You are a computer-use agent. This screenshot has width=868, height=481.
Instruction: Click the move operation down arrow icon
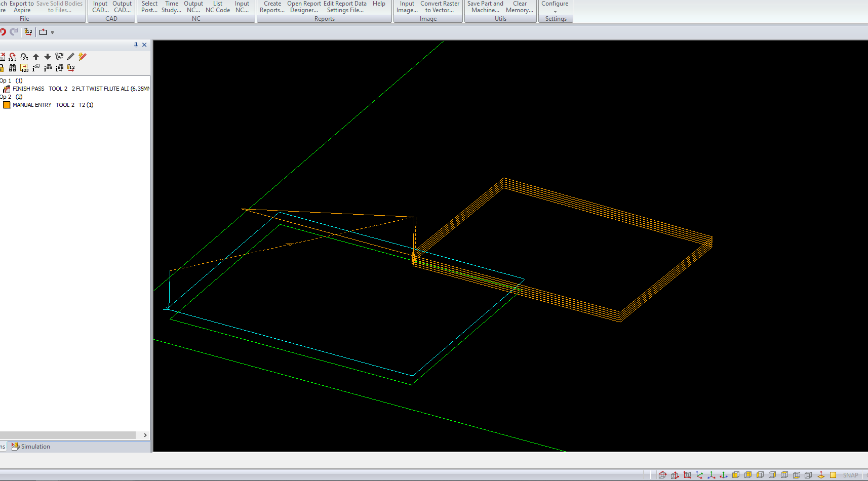[48, 57]
